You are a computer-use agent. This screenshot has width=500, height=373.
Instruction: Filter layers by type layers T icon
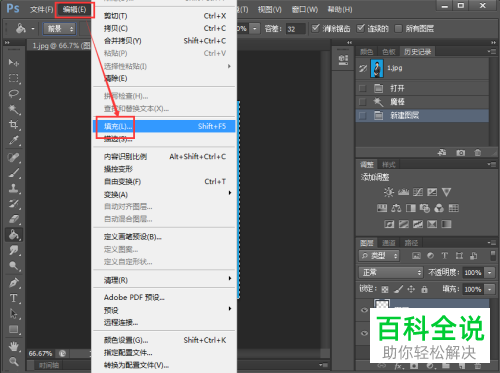pyautogui.click(x=445, y=256)
